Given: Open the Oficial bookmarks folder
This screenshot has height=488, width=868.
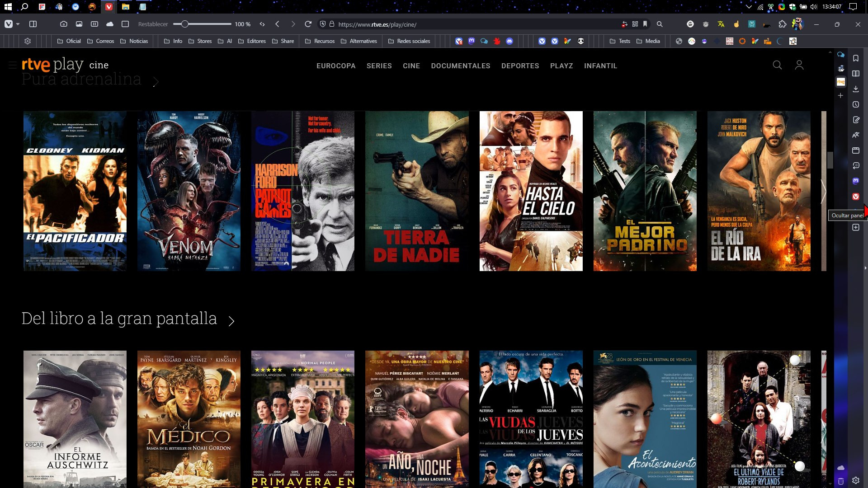Looking at the screenshot, I should [69, 41].
